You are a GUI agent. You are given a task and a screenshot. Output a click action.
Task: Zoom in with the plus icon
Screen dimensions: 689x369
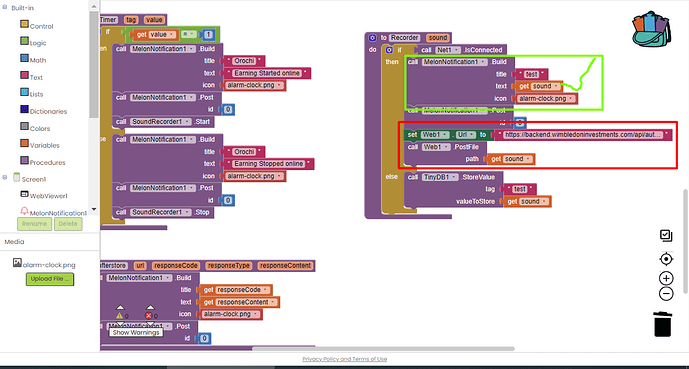tap(666, 279)
